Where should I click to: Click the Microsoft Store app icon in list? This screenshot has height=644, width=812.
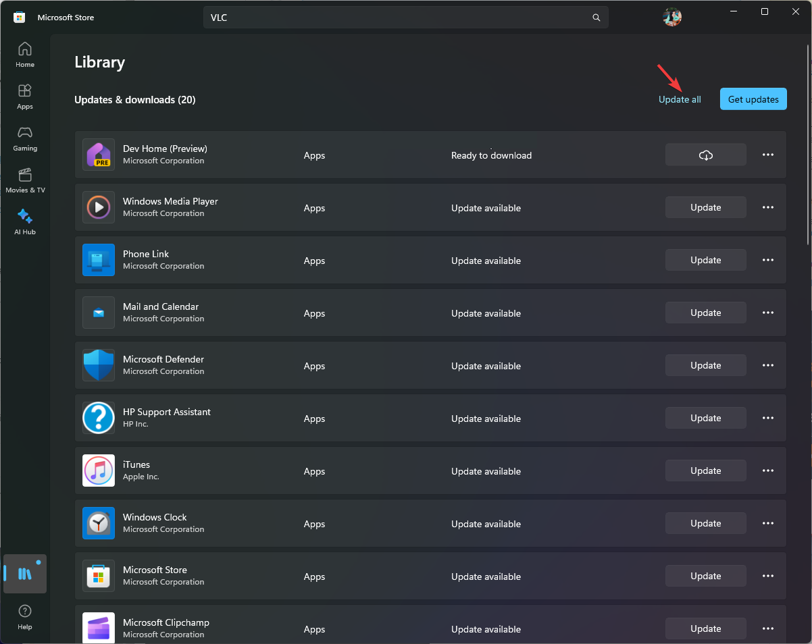(x=99, y=576)
